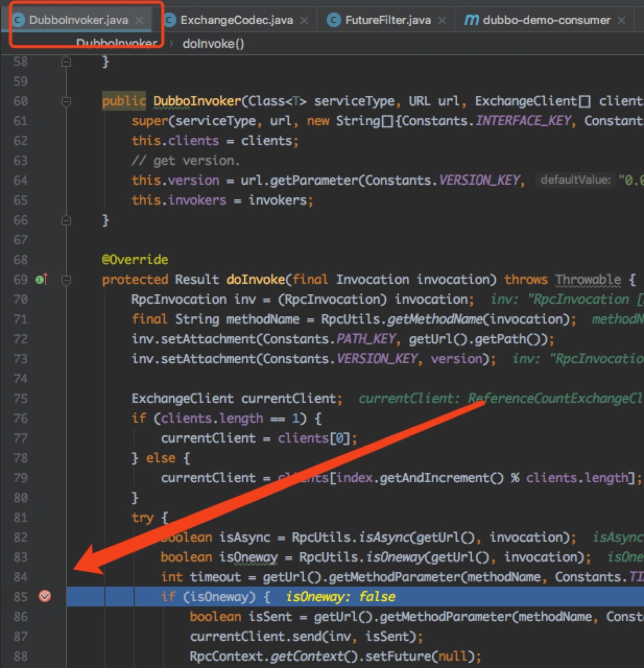Viewport: 644px width, 668px height.
Task: Click the DubboInvoker class icon in tab
Action: tap(18, 20)
